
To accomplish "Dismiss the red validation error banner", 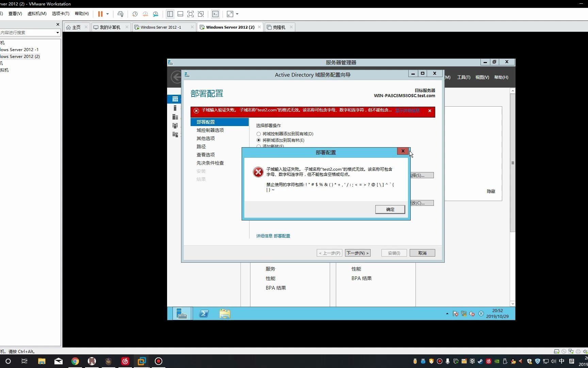I will 430,111.
